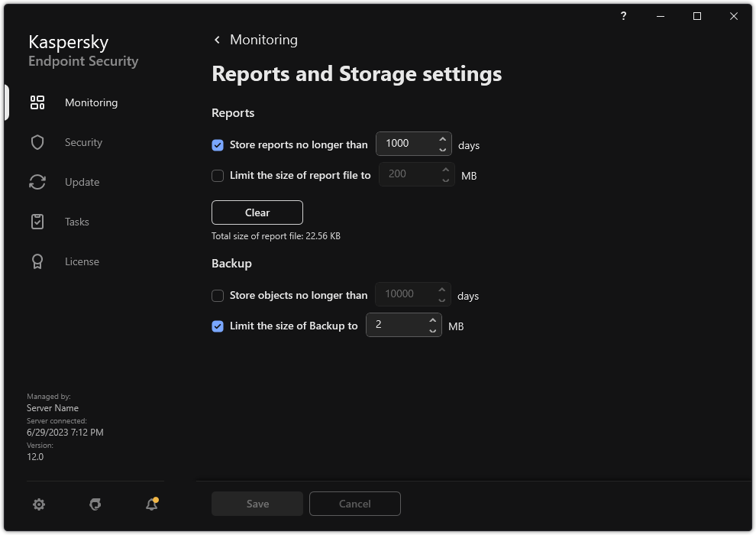Decrease Backup size using down arrow
This screenshot has width=756, height=535.
432,329
